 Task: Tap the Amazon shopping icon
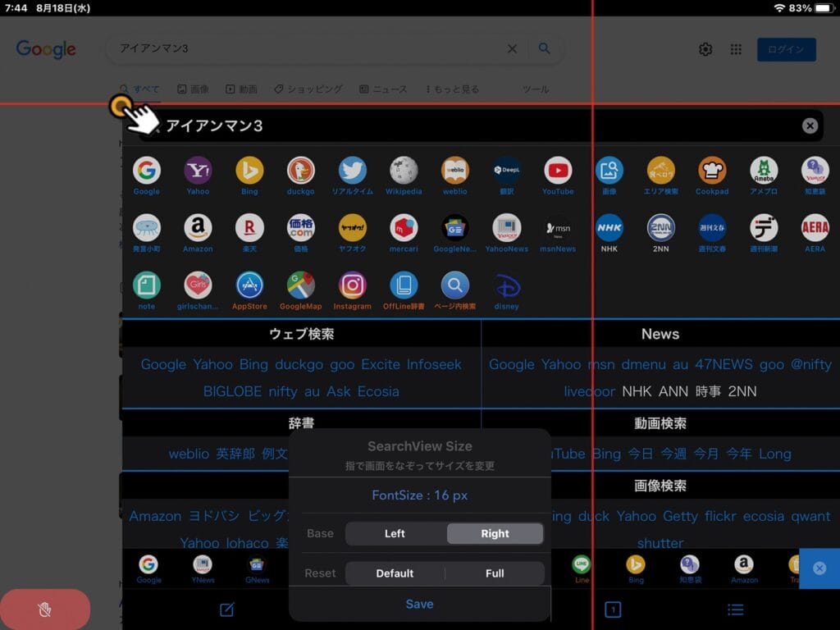point(198,228)
